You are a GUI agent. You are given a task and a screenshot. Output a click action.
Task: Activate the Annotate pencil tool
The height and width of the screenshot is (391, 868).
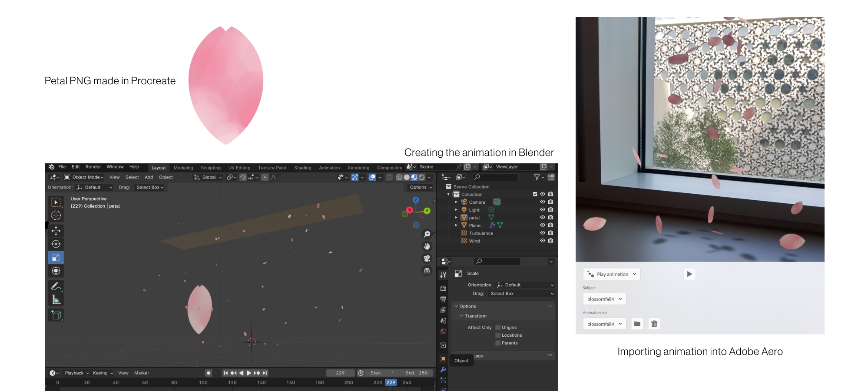[x=56, y=286]
